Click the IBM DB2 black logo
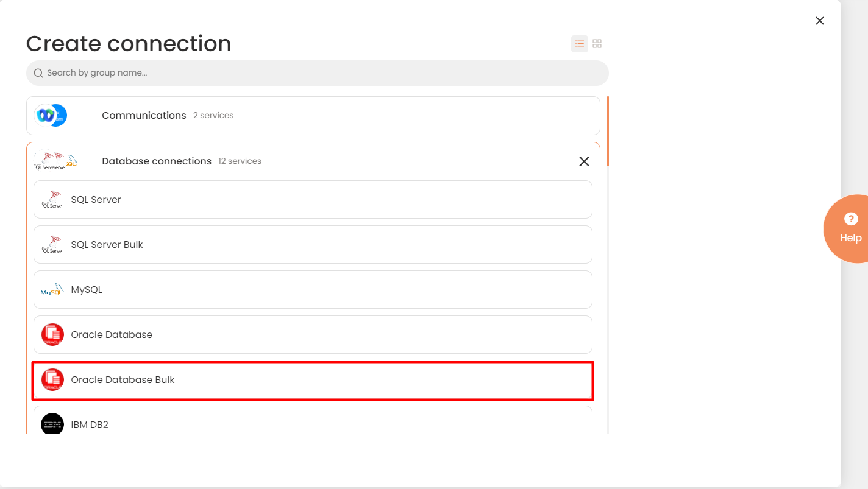Viewport: 868px width, 489px height. coord(52,424)
